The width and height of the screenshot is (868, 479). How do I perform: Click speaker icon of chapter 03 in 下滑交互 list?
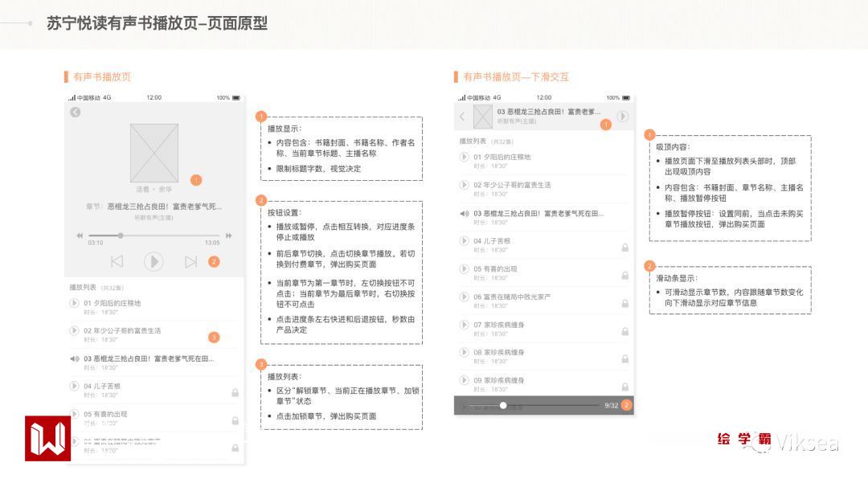(465, 213)
